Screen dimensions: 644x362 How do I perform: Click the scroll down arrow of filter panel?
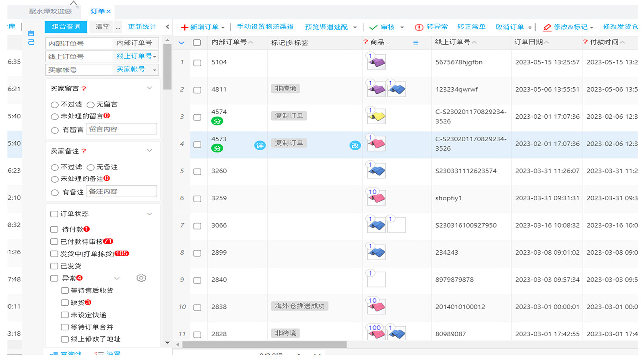point(167,343)
